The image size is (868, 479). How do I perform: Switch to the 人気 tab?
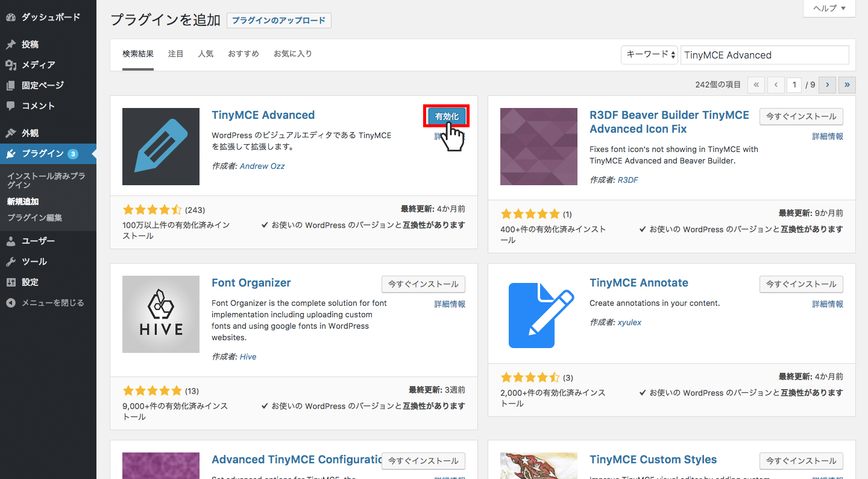pyautogui.click(x=206, y=54)
